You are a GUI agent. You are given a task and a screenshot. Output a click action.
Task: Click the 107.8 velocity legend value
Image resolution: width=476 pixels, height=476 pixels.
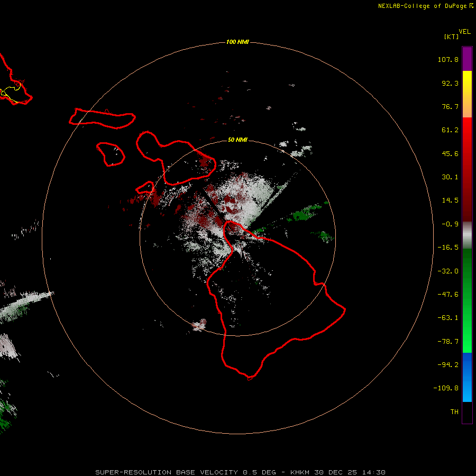coord(448,59)
